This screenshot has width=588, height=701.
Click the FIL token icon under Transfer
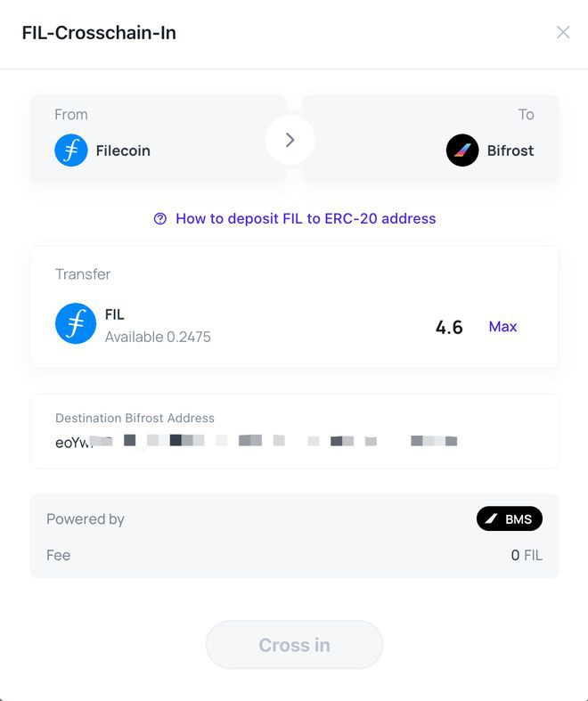pyautogui.click(x=76, y=323)
